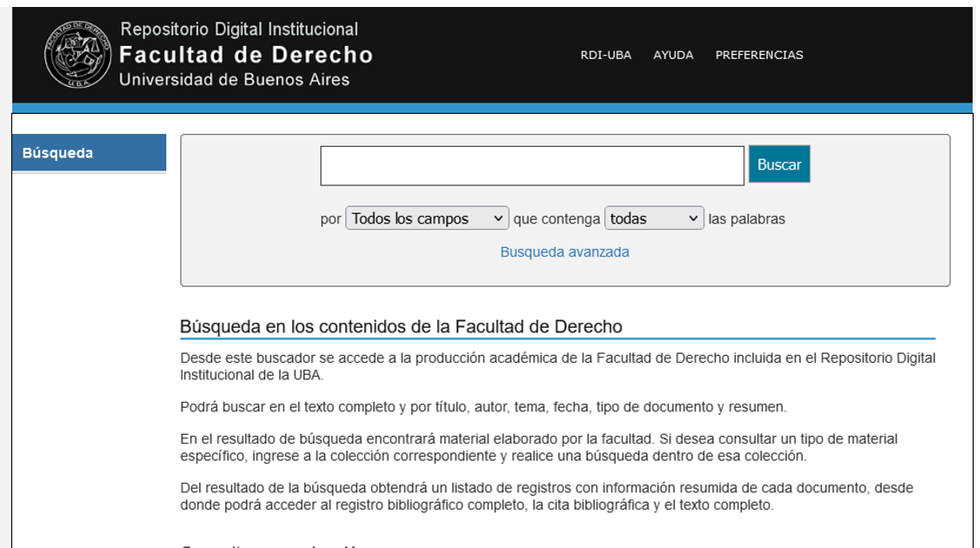980x548 pixels.
Task: Open the Busqueda avanzada link
Action: point(564,251)
